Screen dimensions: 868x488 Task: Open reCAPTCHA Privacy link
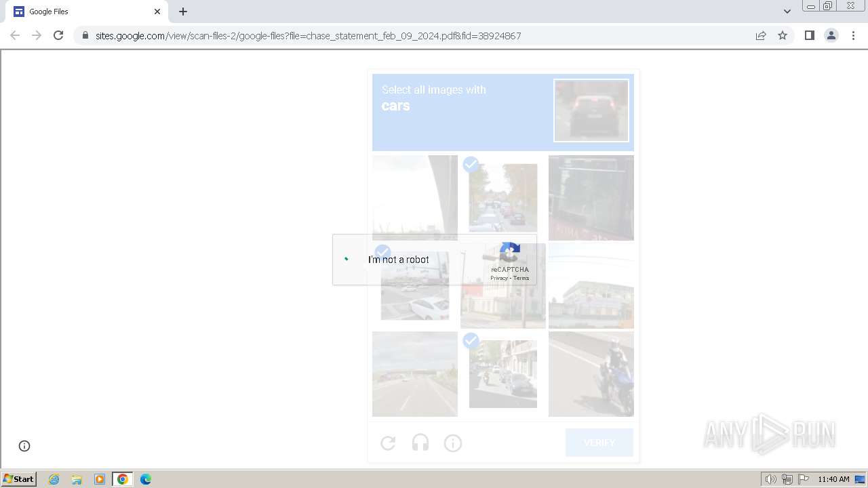tap(499, 278)
